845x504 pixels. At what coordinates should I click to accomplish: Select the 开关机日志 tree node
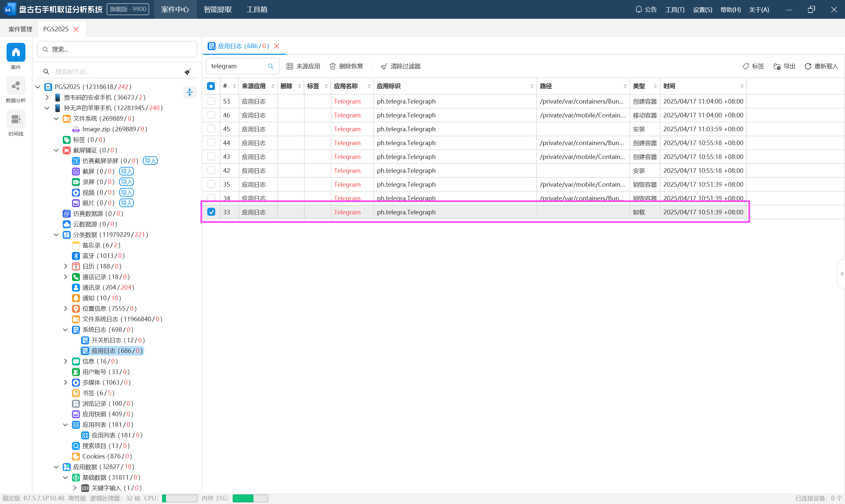click(x=113, y=340)
